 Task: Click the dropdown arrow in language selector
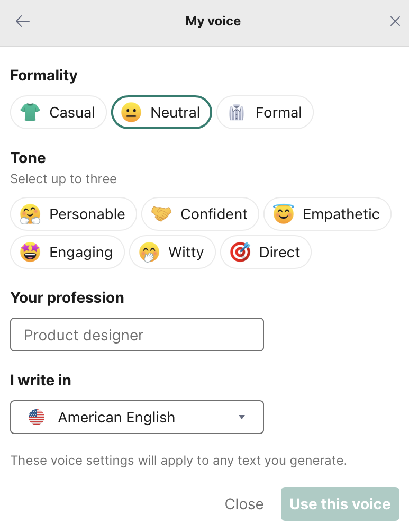tap(242, 417)
